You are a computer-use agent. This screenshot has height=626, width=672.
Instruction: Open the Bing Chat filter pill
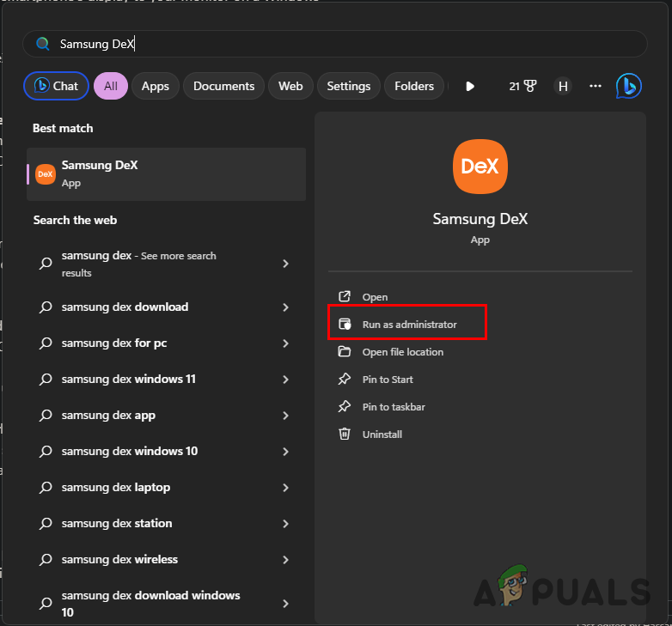pyautogui.click(x=56, y=86)
